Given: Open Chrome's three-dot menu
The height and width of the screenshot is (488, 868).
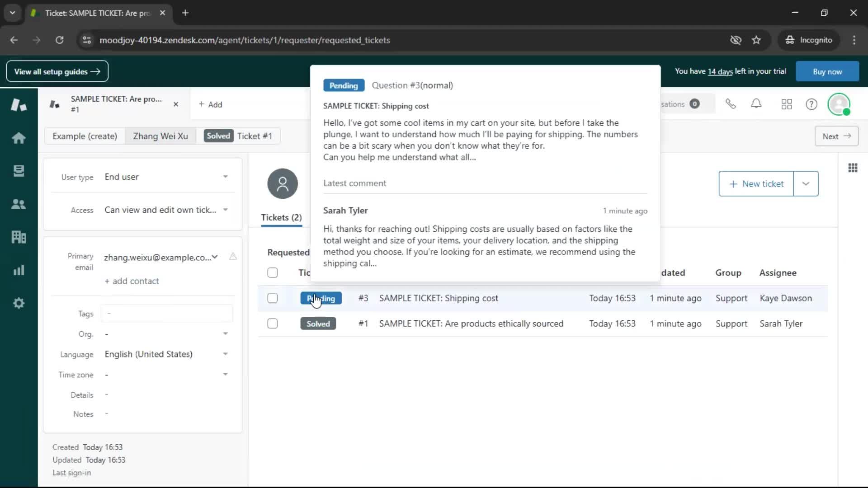Looking at the screenshot, I should pyautogui.click(x=854, y=40).
